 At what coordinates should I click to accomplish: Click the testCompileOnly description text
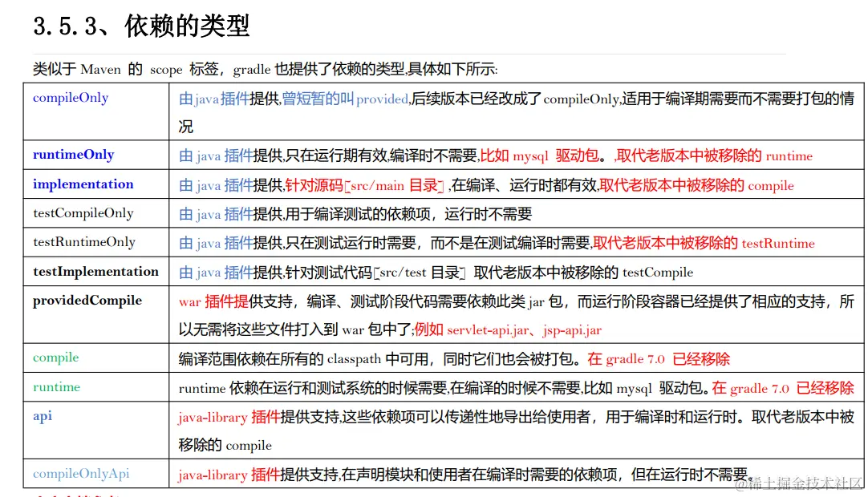tap(355, 214)
